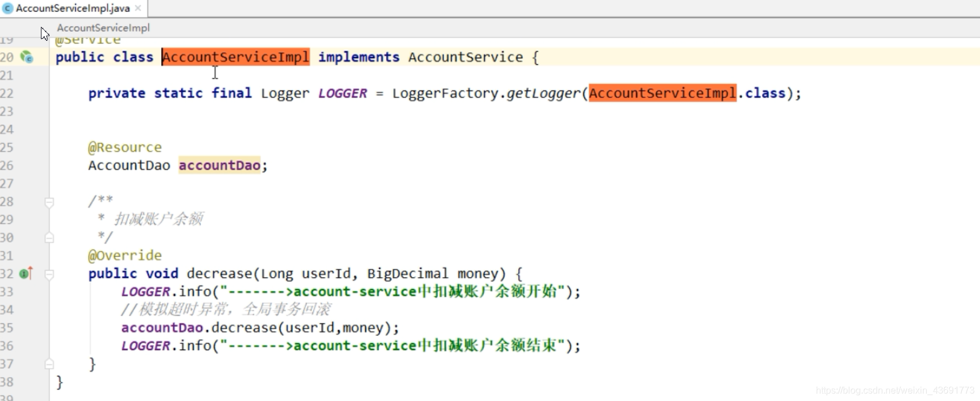
Task: Click the method end fold marker on line 37
Action: (x=49, y=364)
